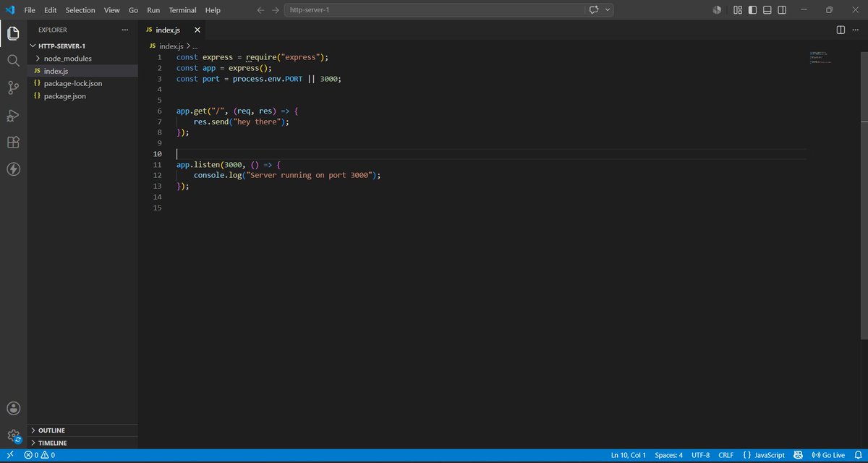868x463 pixels.
Task: Click the "Server running on port 3000" string
Action: [310, 175]
